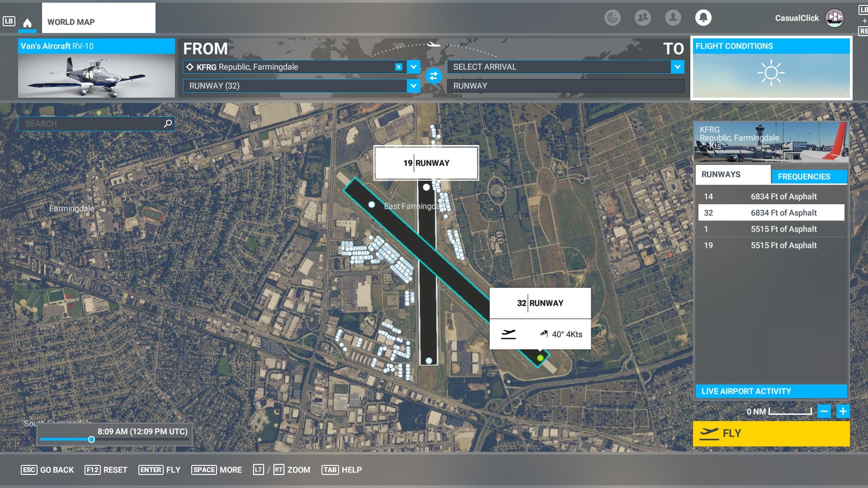Click TAB HELP option
The image size is (868, 488).
pyautogui.click(x=342, y=470)
